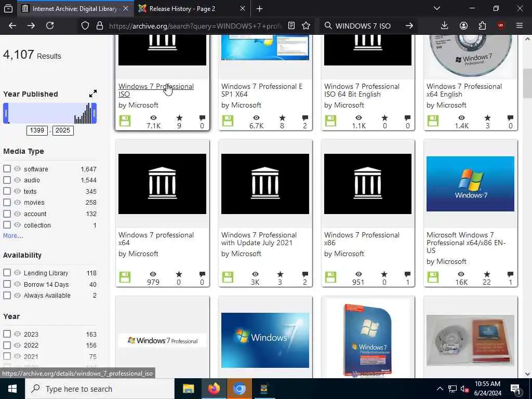Open a new browser tab
This screenshot has height=399, width=532.
260,9
